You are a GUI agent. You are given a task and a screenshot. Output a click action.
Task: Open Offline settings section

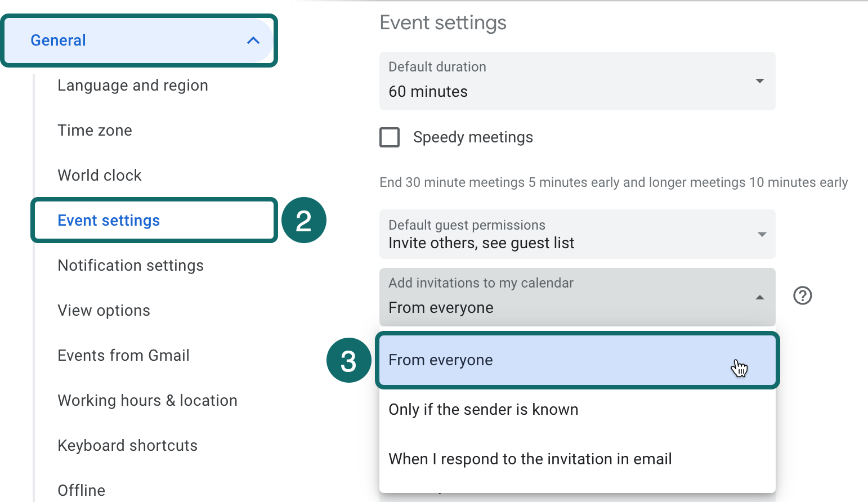tap(82, 490)
